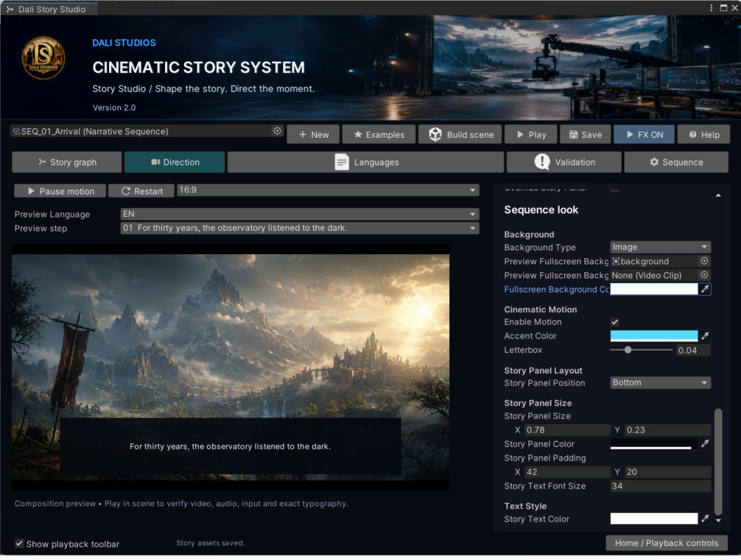Open the Preview step dropdown

point(299,227)
